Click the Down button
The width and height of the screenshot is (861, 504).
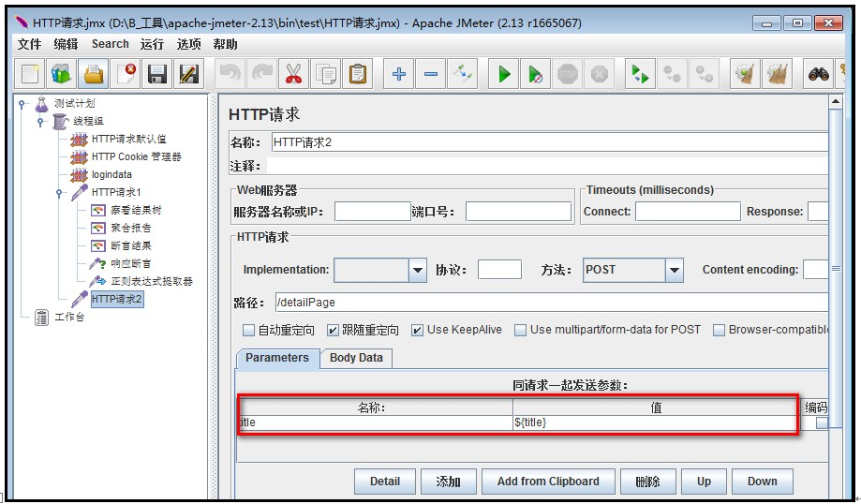763,482
